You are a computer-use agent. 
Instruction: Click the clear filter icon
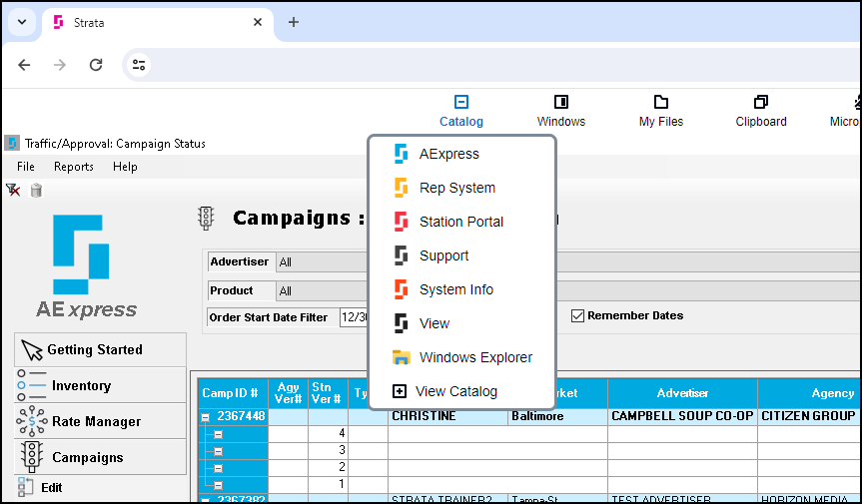tap(13, 191)
